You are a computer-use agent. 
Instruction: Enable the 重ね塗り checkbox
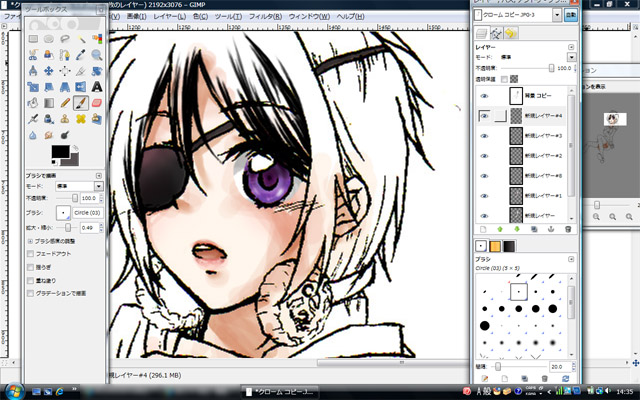pyautogui.click(x=30, y=280)
